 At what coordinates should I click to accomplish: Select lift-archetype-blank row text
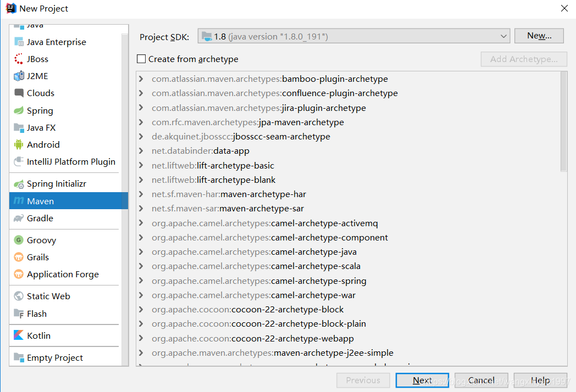tap(213, 180)
